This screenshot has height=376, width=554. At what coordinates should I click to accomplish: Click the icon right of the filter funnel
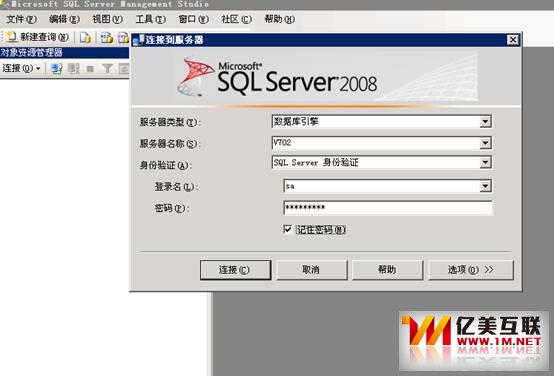(x=124, y=68)
